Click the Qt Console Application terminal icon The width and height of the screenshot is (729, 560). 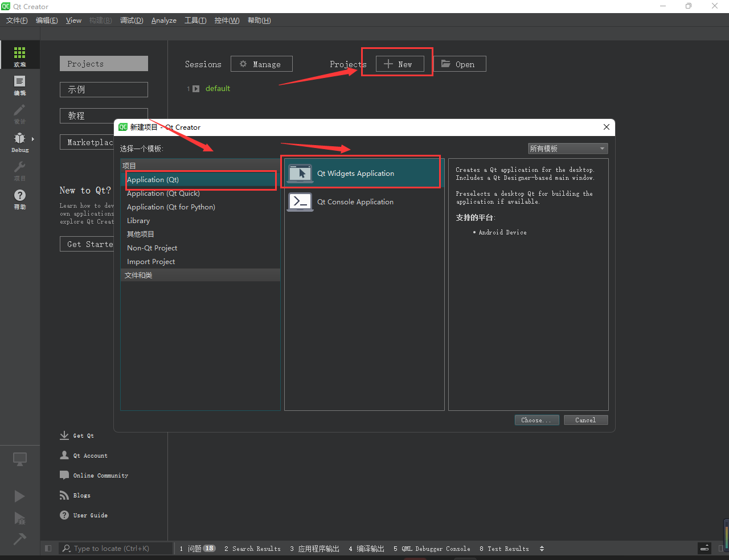[300, 202]
